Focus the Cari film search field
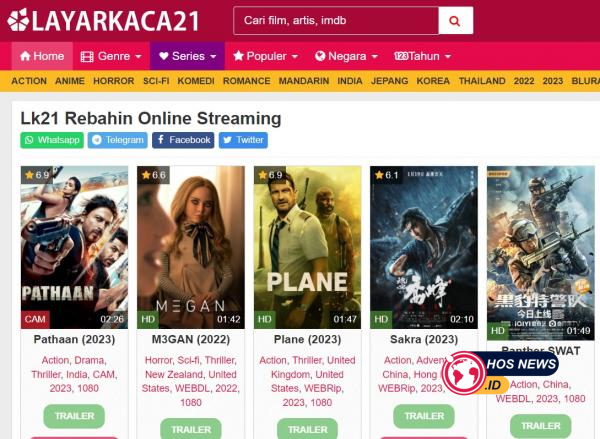600x439 pixels. point(336,21)
